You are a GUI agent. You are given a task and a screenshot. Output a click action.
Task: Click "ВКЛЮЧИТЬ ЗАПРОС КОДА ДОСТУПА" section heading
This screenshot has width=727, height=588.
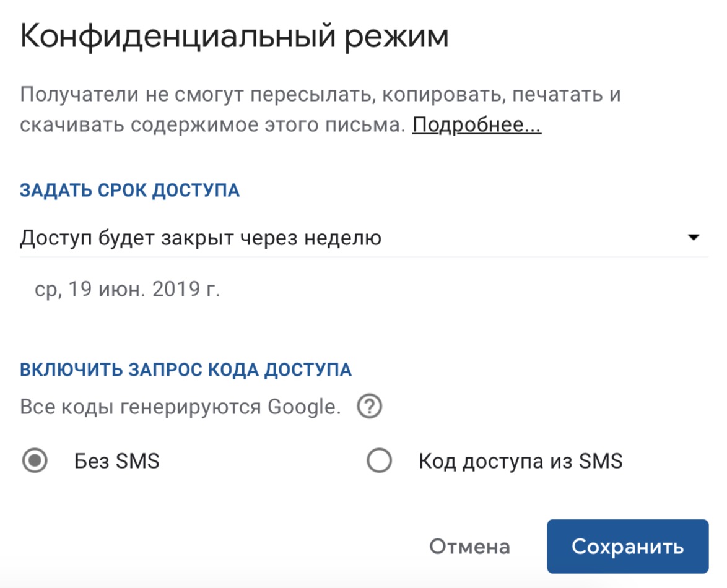tap(186, 370)
